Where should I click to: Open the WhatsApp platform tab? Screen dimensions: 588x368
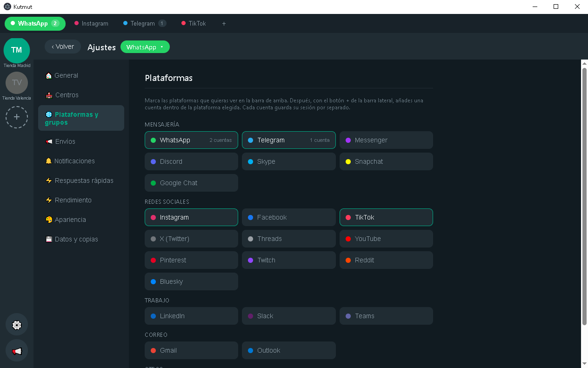(x=35, y=23)
